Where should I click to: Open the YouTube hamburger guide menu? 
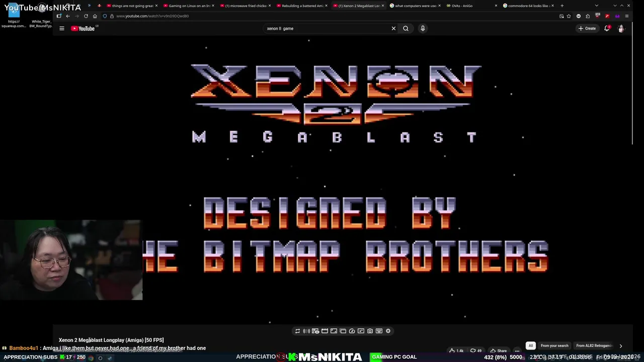point(62,29)
